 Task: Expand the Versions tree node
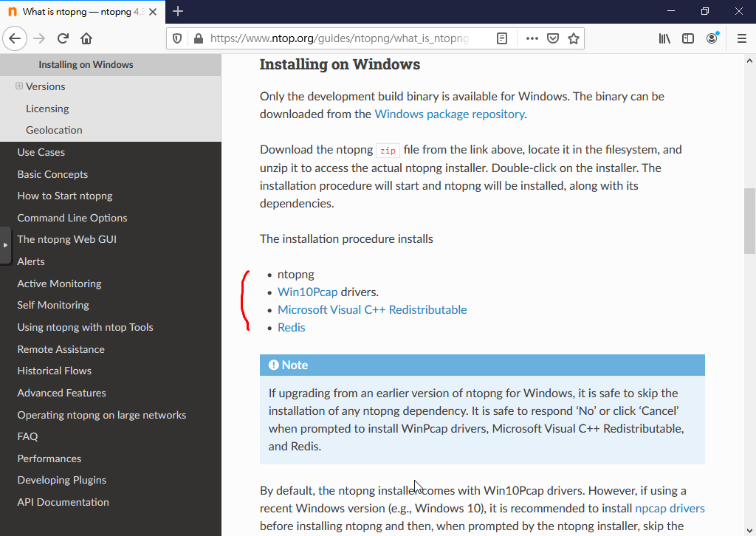19,86
